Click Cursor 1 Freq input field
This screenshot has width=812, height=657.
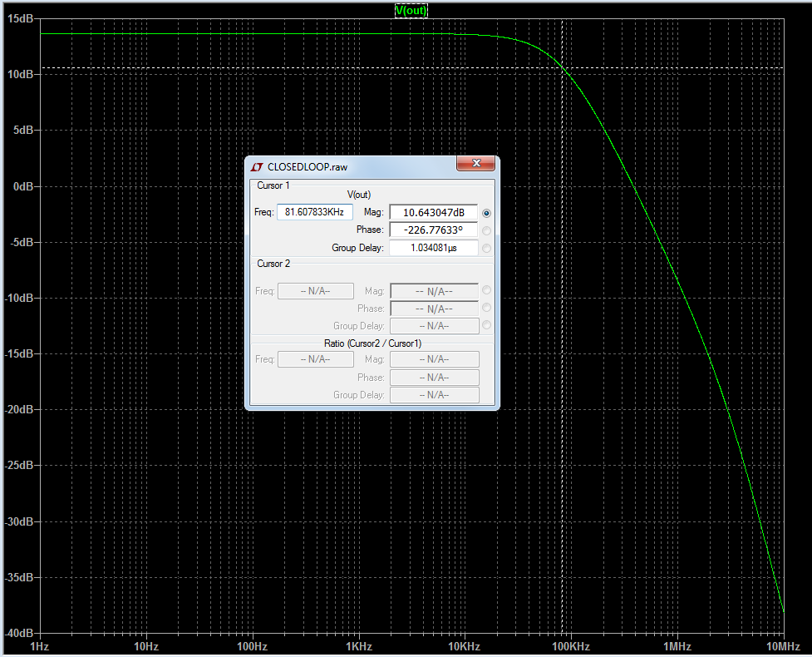(315, 212)
